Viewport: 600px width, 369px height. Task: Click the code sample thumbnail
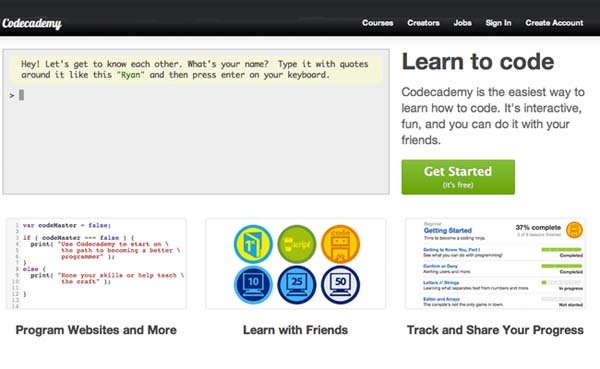pyautogui.click(x=96, y=263)
